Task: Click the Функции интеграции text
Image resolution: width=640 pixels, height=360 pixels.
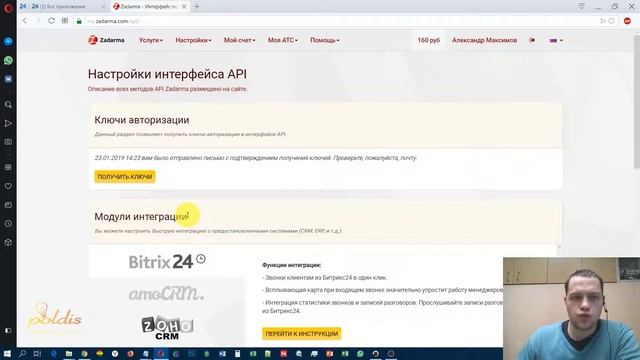Action: tap(291, 265)
